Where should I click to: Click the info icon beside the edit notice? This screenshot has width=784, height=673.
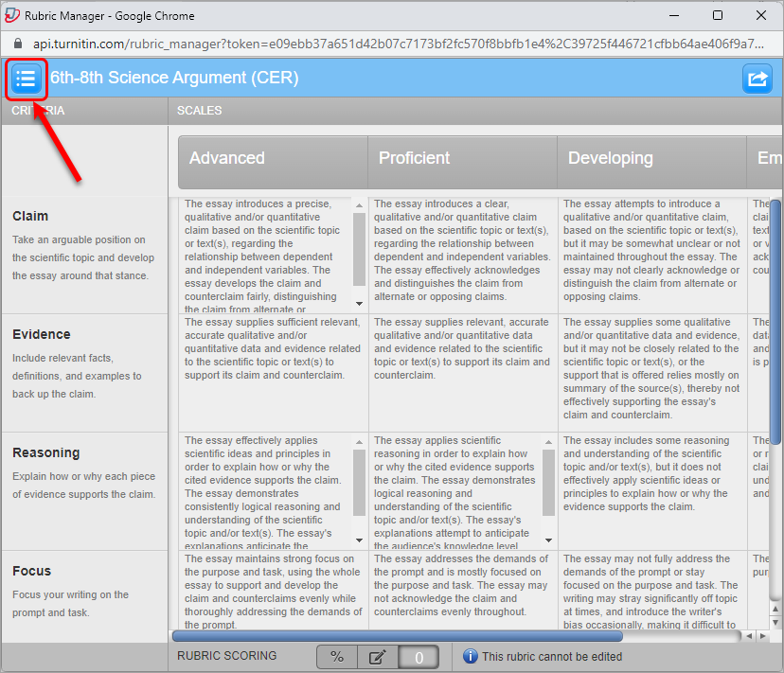(471, 656)
